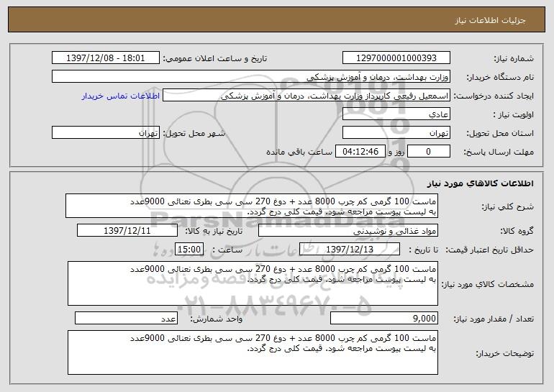Click the استان محل تحویل field تهران
554x392 pixels.
pos(396,133)
